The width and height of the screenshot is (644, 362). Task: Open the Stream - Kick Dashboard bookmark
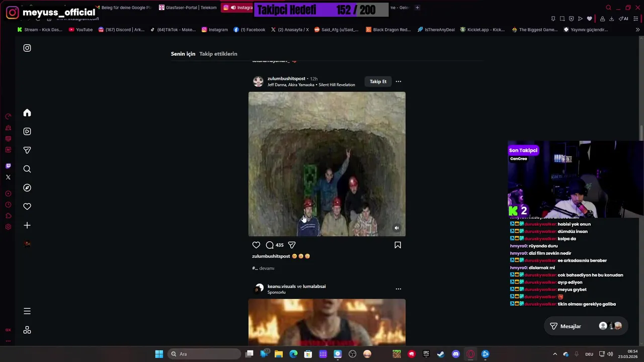click(40, 30)
